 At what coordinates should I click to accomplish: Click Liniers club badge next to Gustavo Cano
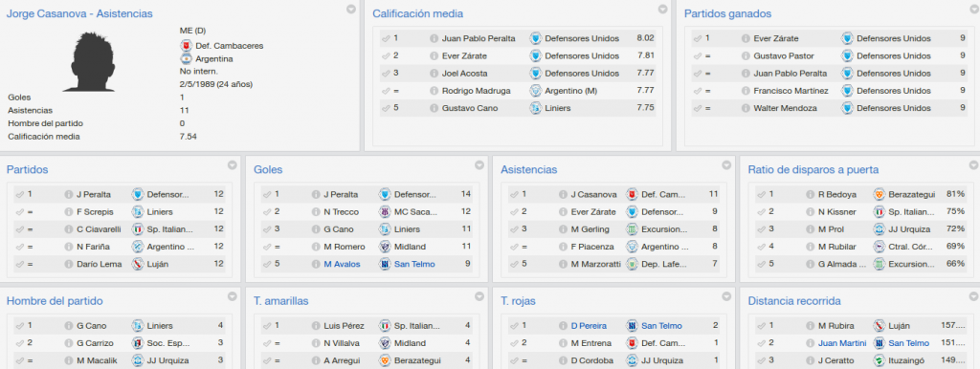pos(536,108)
